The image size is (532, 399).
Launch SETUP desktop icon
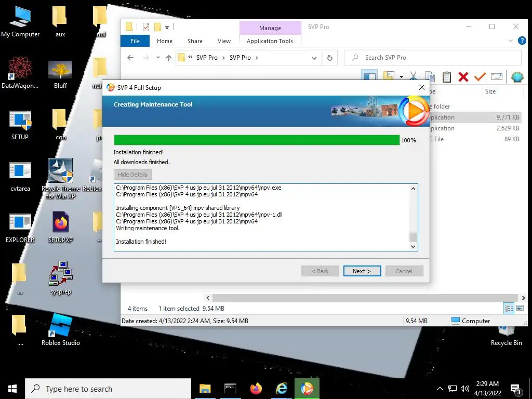tap(20, 125)
